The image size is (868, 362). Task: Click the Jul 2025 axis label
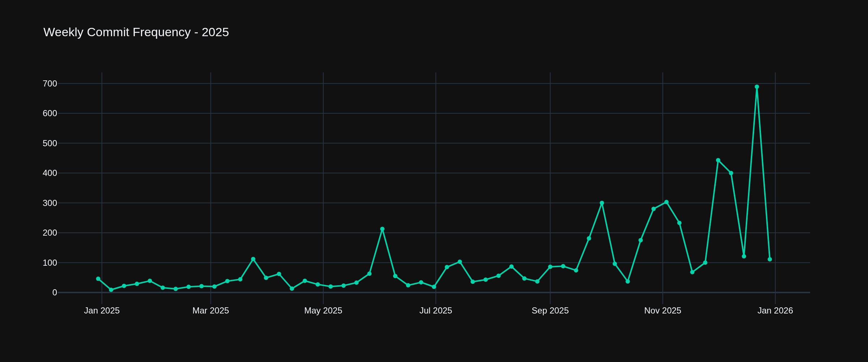click(x=436, y=310)
